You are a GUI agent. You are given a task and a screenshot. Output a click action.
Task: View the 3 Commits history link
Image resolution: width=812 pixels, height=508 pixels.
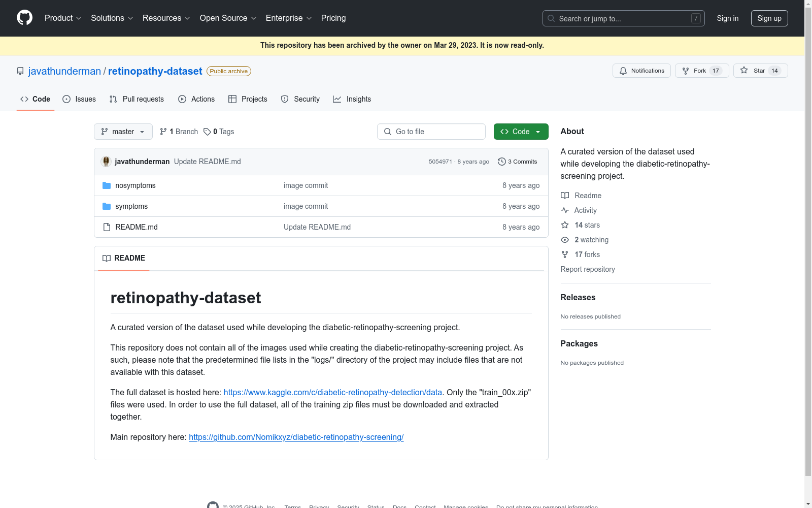518,162
